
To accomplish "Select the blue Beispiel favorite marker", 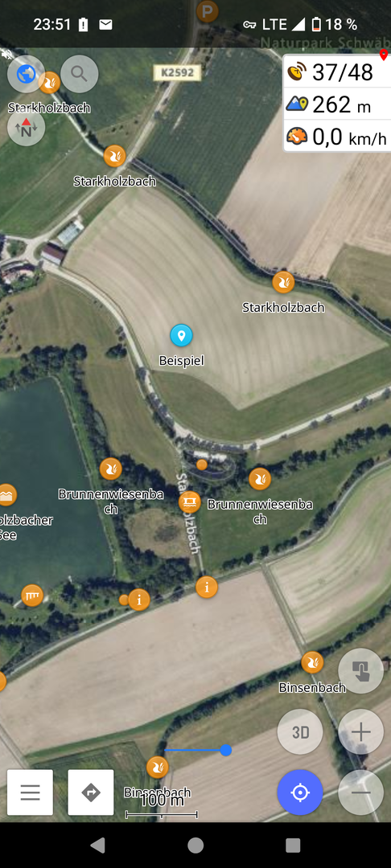I will pyautogui.click(x=181, y=335).
